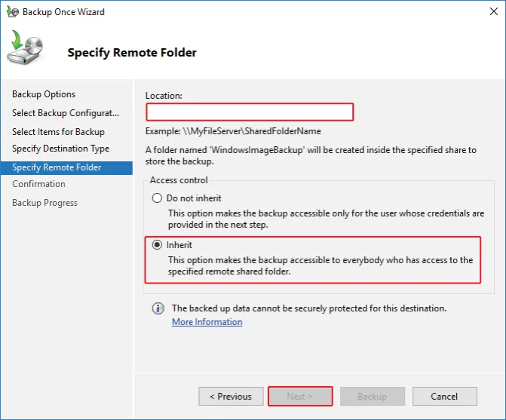
Task: Click the Backup Once Wizard title bar icon
Action: click(13, 12)
